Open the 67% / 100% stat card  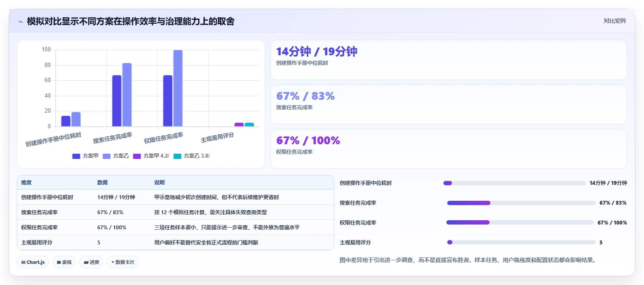tap(449, 149)
